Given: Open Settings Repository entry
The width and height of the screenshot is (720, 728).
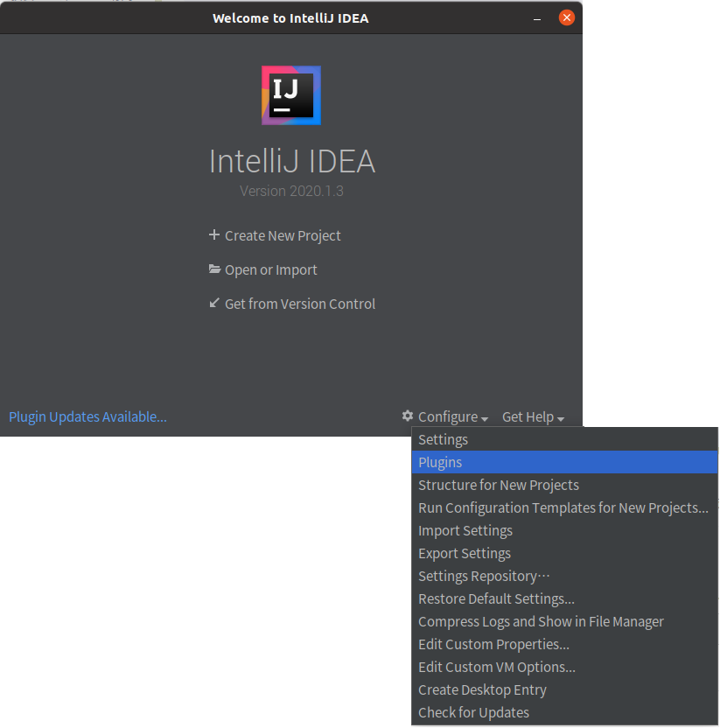Looking at the screenshot, I should point(564,576).
